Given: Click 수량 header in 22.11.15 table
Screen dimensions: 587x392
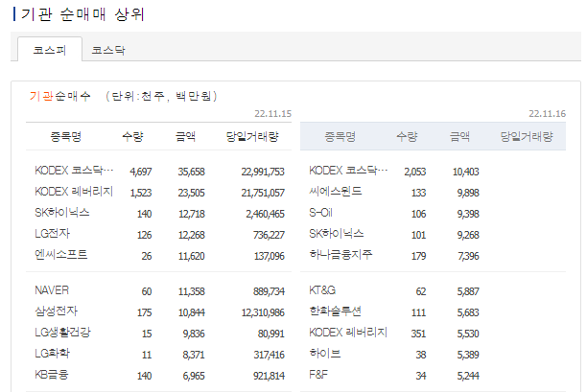Looking at the screenshot, I should 132,136.
